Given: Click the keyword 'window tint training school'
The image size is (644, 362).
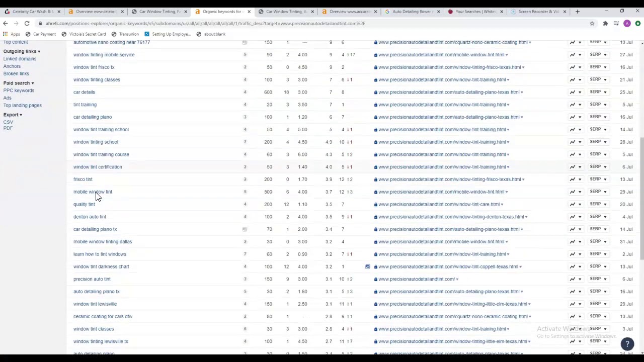Looking at the screenshot, I should [x=101, y=129].
